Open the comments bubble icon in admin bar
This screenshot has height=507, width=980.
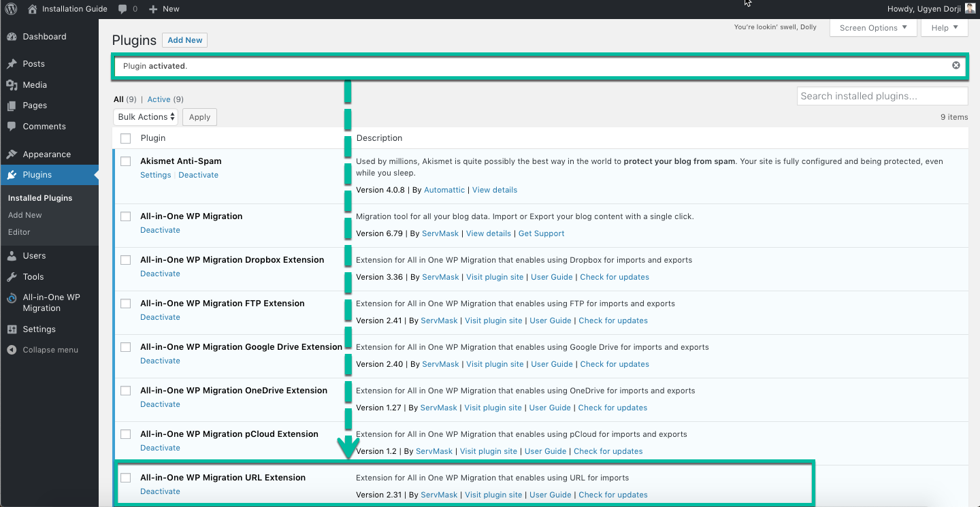(x=122, y=9)
